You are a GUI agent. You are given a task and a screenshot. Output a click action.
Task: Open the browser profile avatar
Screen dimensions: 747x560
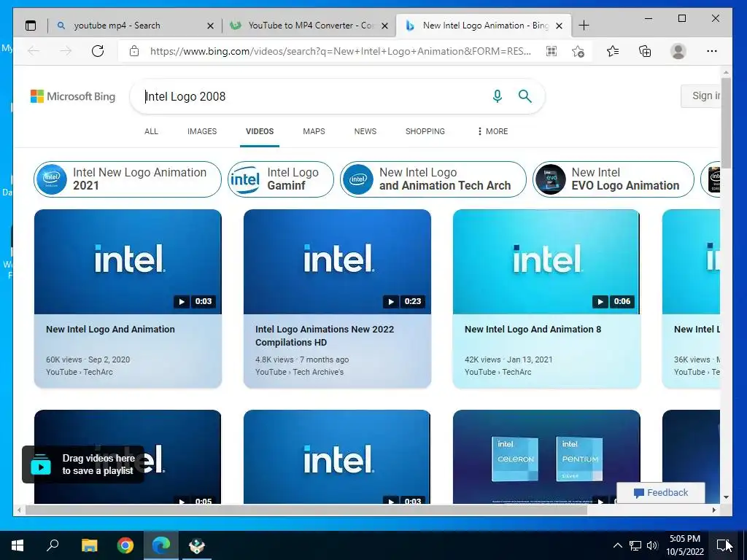pos(678,51)
